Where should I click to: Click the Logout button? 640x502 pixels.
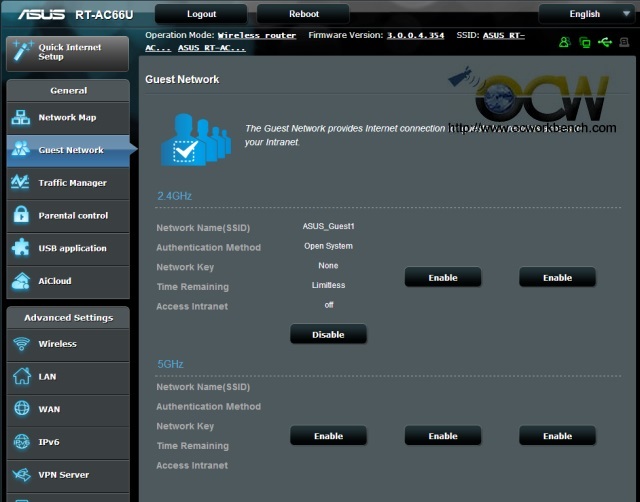[x=201, y=14]
